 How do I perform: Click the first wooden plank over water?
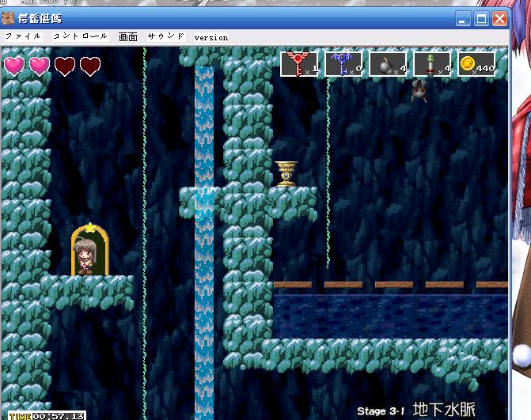pyautogui.click(x=293, y=285)
